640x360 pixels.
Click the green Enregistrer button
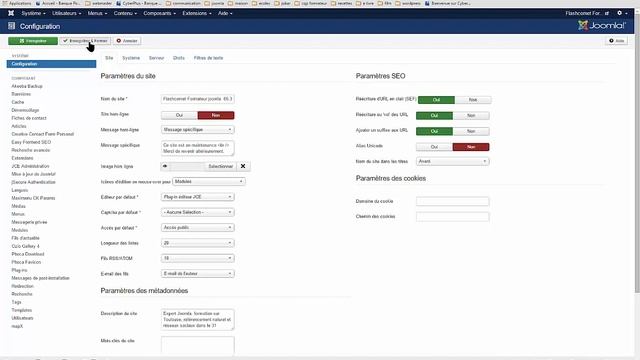33,41
